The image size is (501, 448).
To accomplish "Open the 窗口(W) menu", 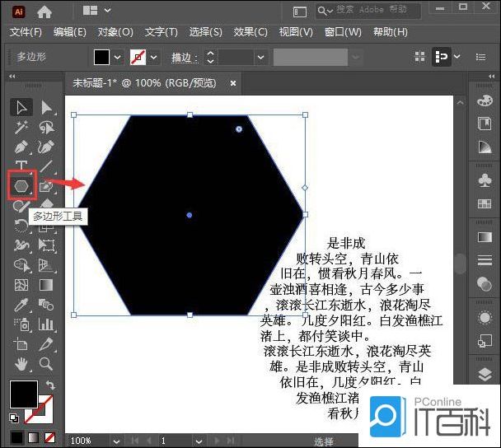I will [x=343, y=32].
